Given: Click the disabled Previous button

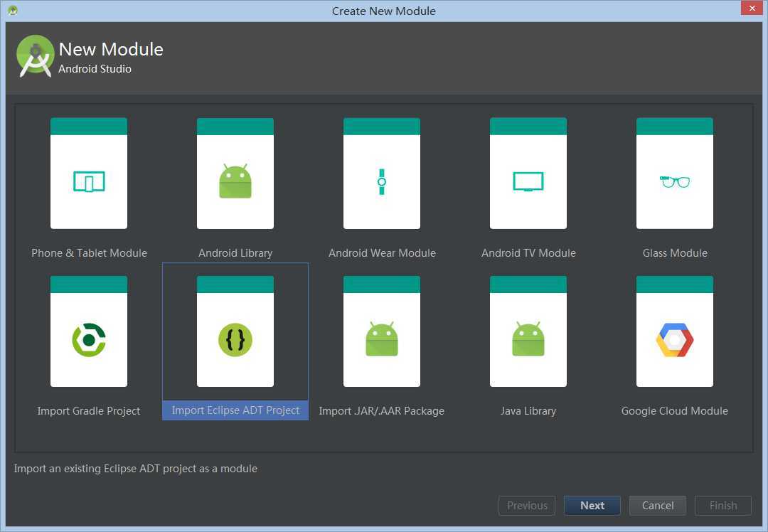Looking at the screenshot, I should pos(527,506).
